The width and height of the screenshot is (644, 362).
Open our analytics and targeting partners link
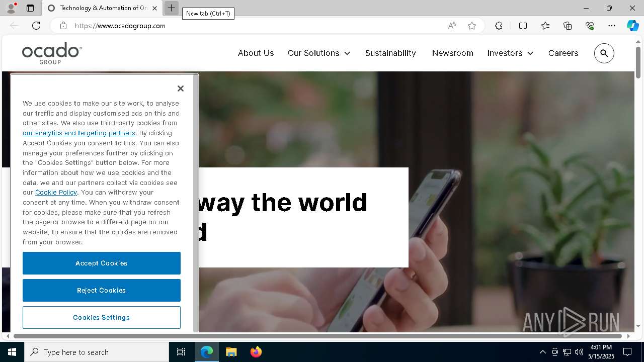coord(79,133)
